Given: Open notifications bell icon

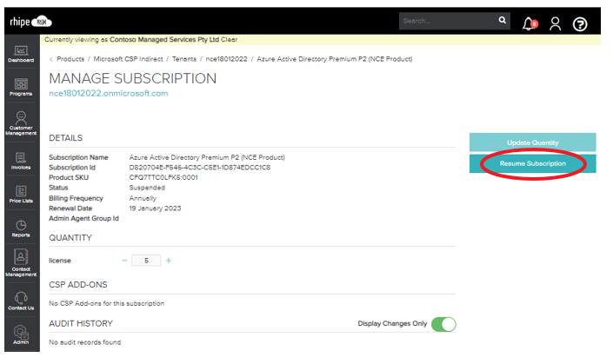Looking at the screenshot, I should pyautogui.click(x=530, y=23).
